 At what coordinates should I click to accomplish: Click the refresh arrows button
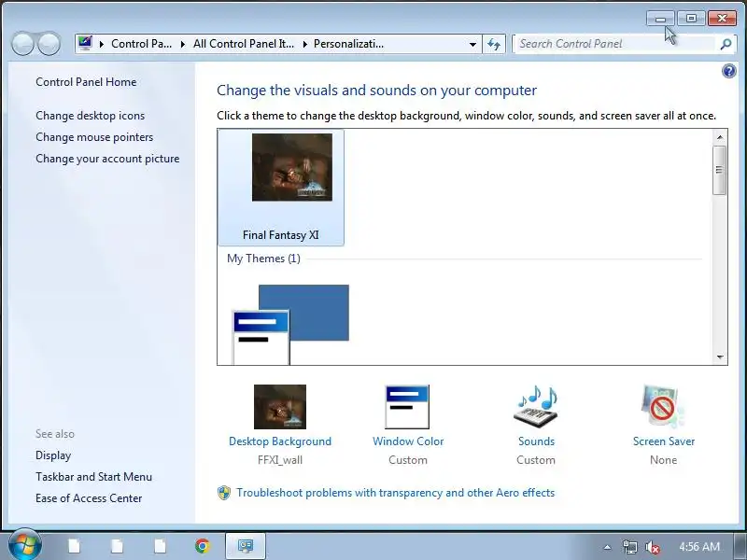pyautogui.click(x=494, y=44)
